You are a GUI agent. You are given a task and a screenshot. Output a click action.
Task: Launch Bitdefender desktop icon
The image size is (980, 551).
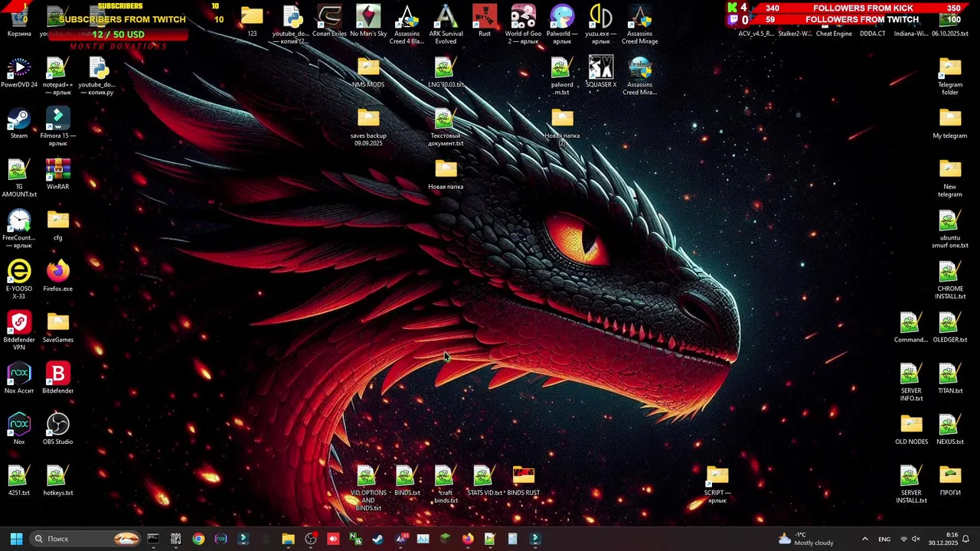tap(58, 379)
